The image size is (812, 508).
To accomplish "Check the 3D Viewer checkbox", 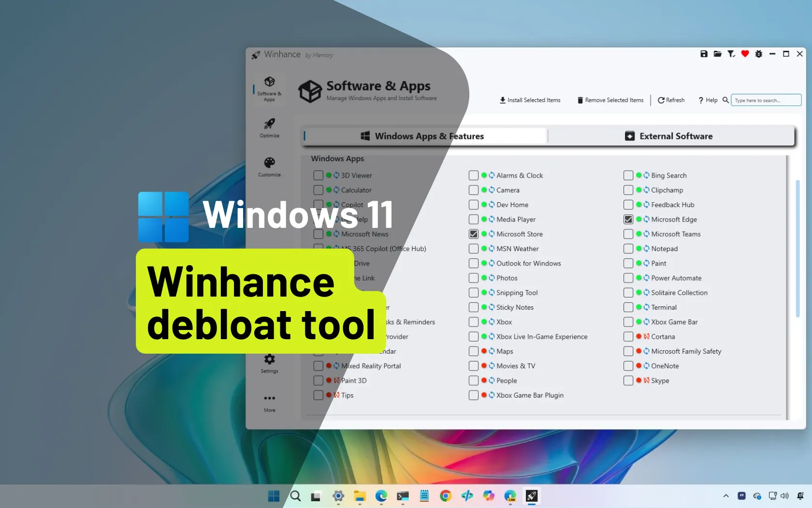I will click(x=318, y=175).
